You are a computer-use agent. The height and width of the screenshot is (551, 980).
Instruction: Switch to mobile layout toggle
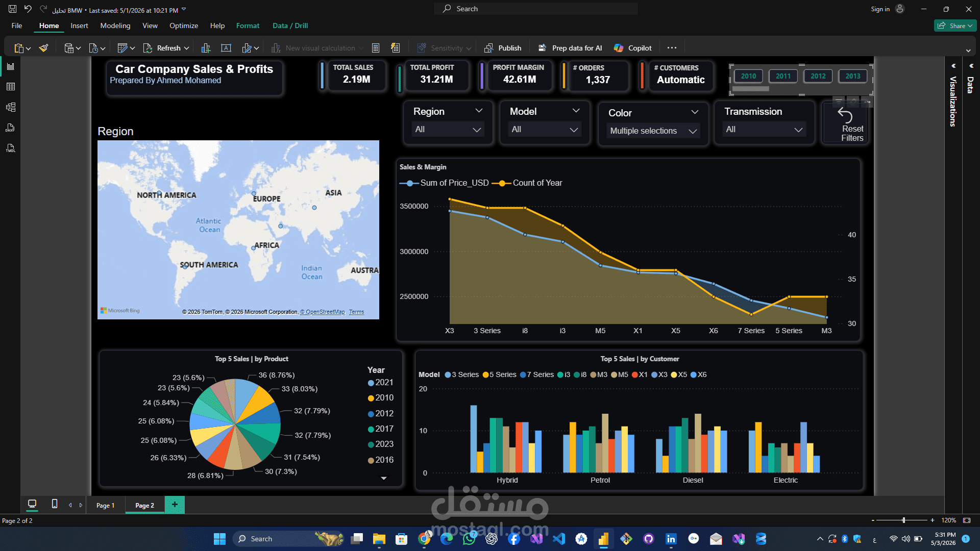click(x=55, y=504)
